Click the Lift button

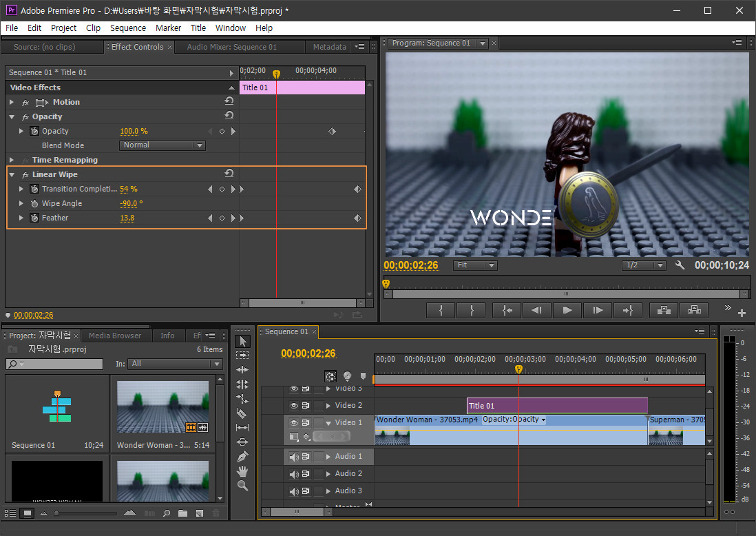(664, 310)
